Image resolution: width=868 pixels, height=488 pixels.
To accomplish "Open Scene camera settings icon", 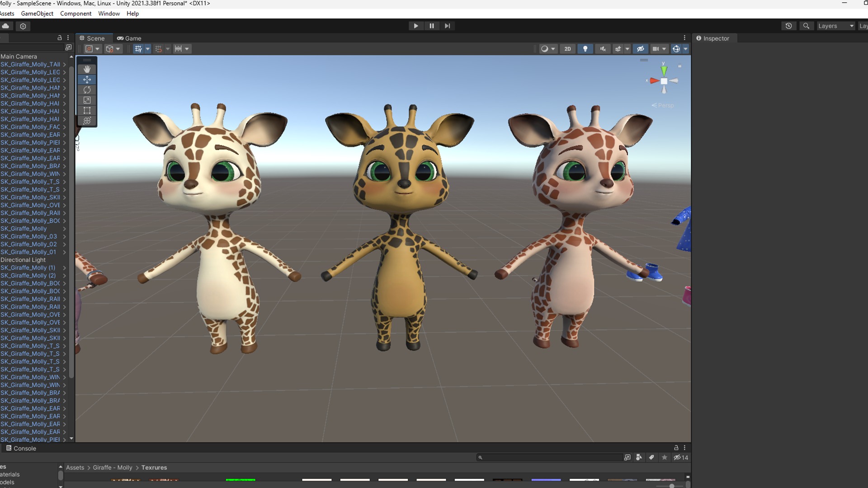I will pyautogui.click(x=656, y=49).
